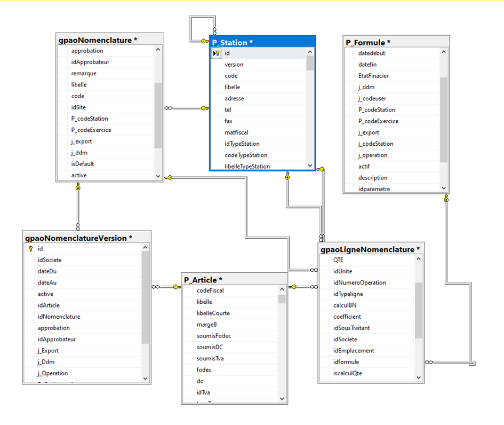Click the scroll up arrow in P_Article table
This screenshot has width=504, height=425.
[x=282, y=290]
